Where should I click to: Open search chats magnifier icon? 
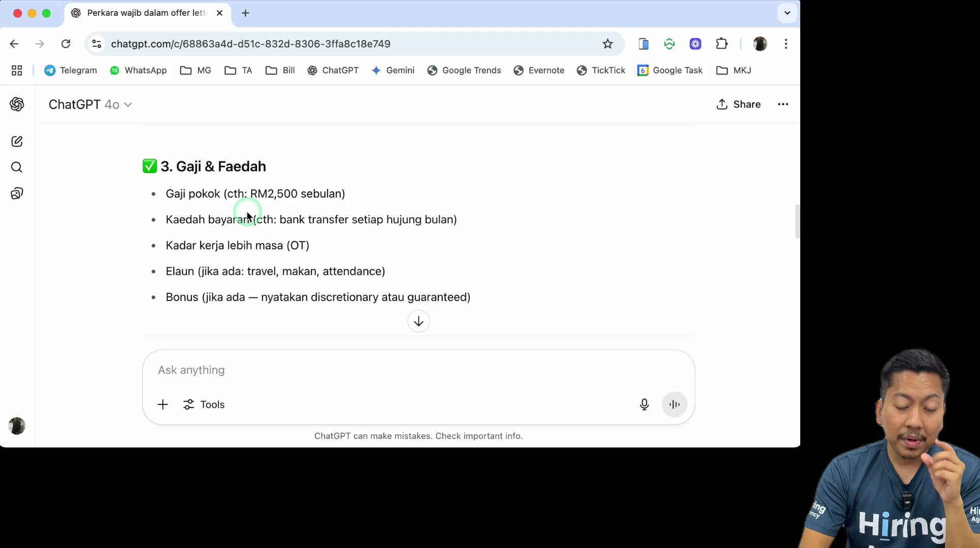pos(17,167)
